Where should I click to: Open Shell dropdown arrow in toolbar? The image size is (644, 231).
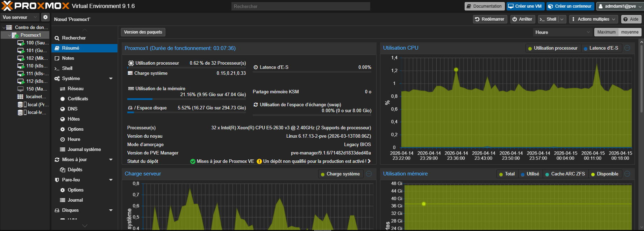(562, 19)
